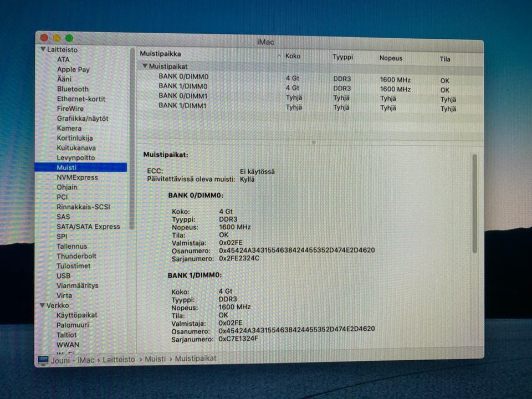Select SATA/SATA Express in the sidebar
The image size is (532, 399).
click(x=88, y=227)
